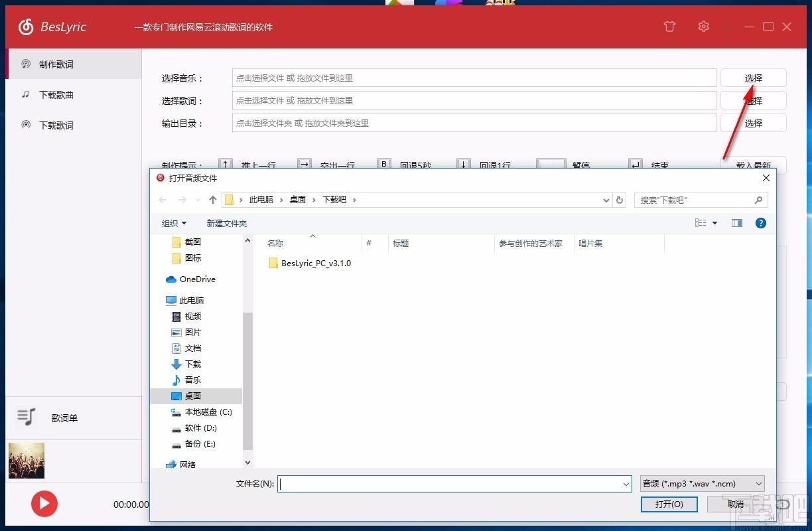Expand address bar history dropdown

pyautogui.click(x=606, y=200)
